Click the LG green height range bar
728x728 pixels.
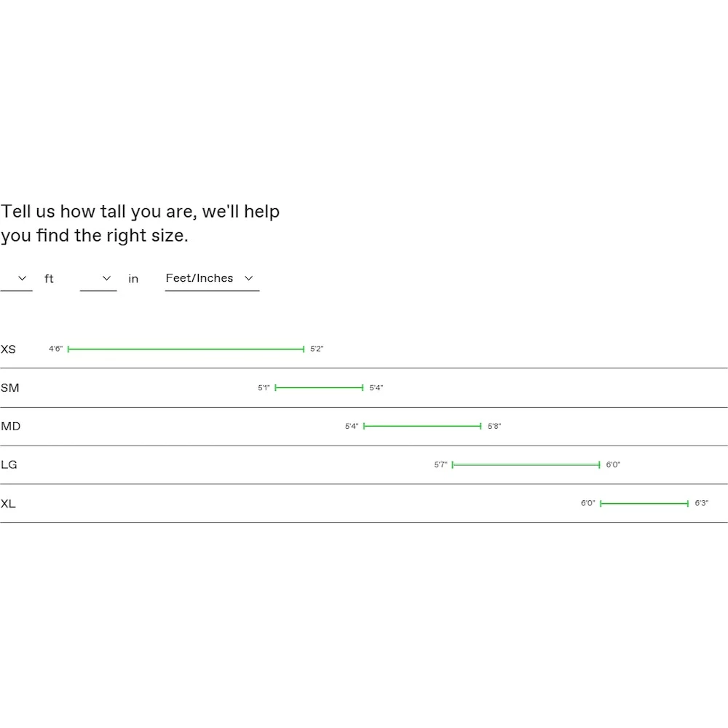point(526,464)
